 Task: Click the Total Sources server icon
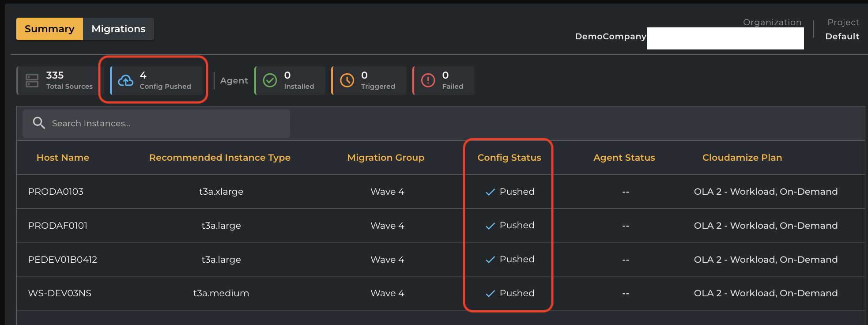(32, 80)
